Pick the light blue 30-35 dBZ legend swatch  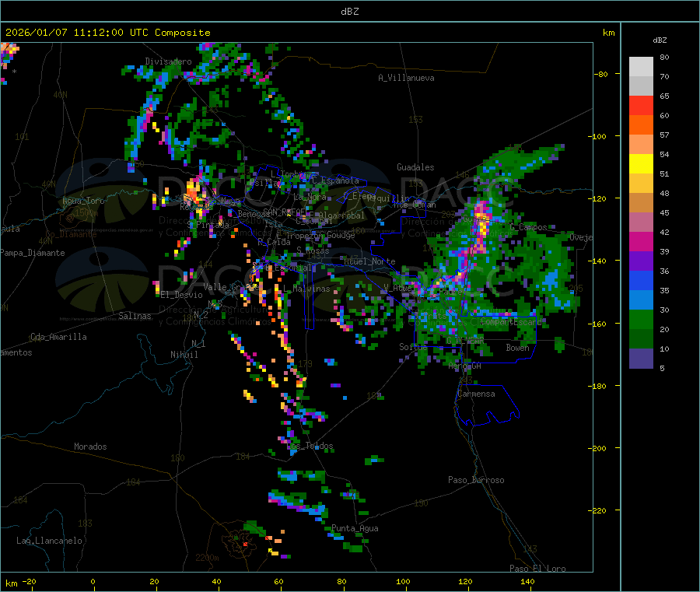641,300
